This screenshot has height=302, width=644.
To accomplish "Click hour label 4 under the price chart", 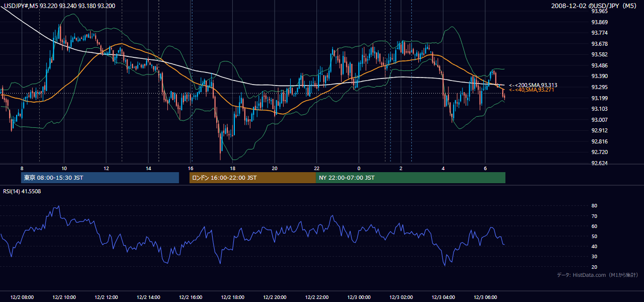I will tap(443, 168).
